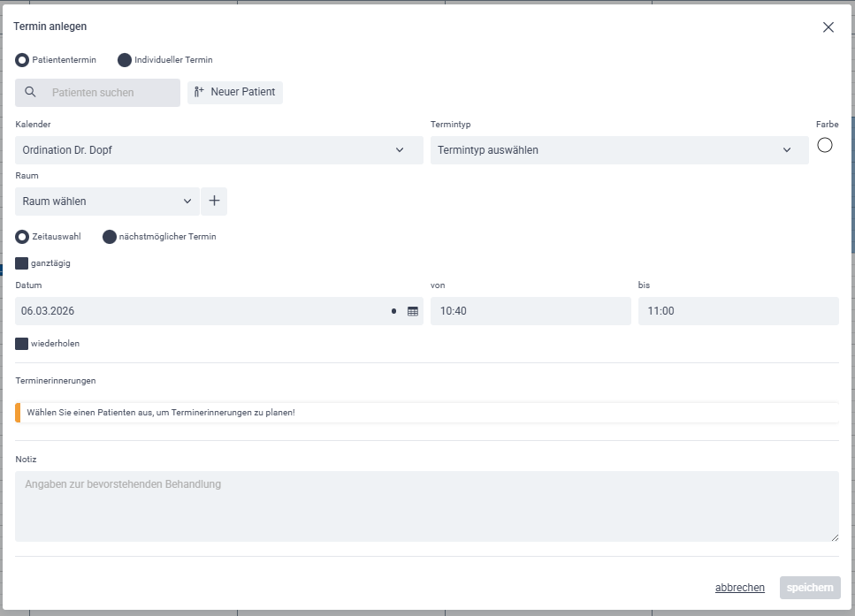Enable the ganztägig checkbox

[22, 263]
